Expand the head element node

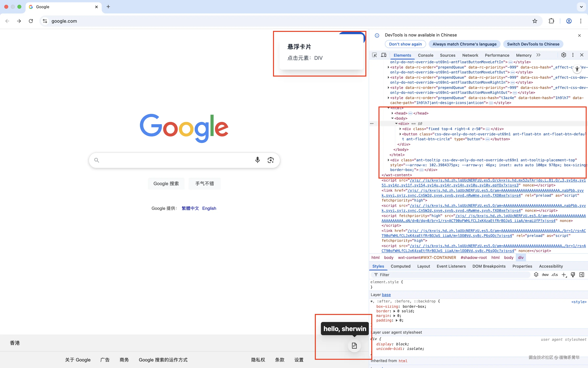coord(392,113)
